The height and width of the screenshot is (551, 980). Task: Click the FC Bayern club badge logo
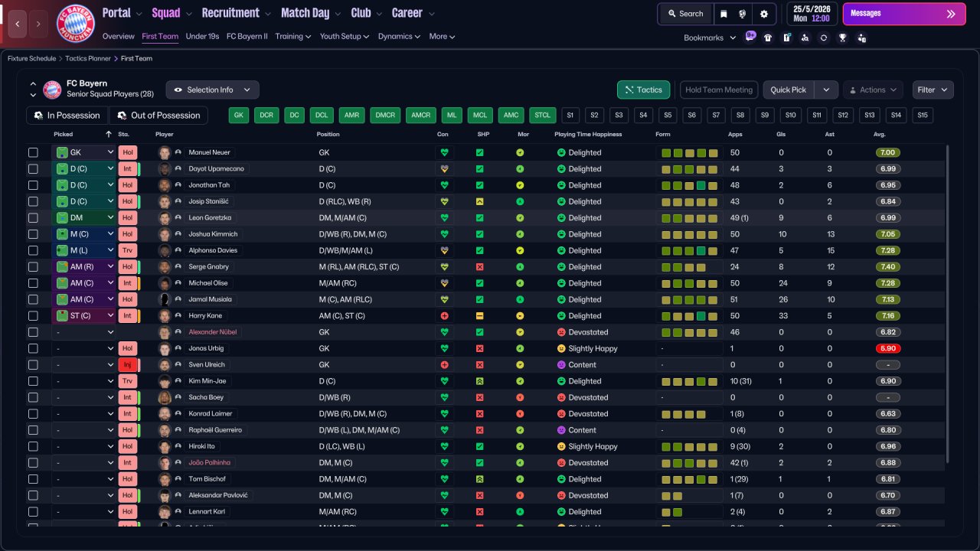coord(76,23)
